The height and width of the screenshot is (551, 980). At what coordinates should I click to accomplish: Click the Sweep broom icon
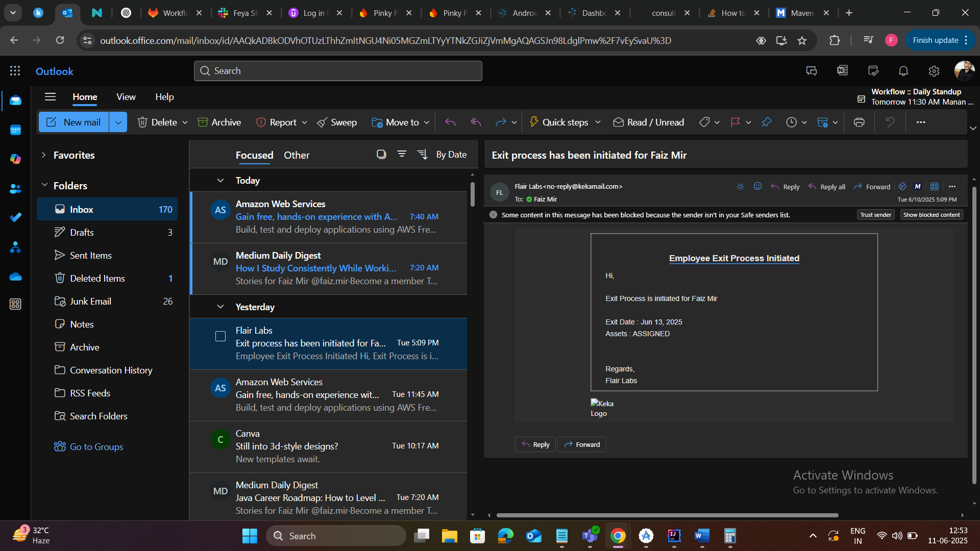pos(322,122)
